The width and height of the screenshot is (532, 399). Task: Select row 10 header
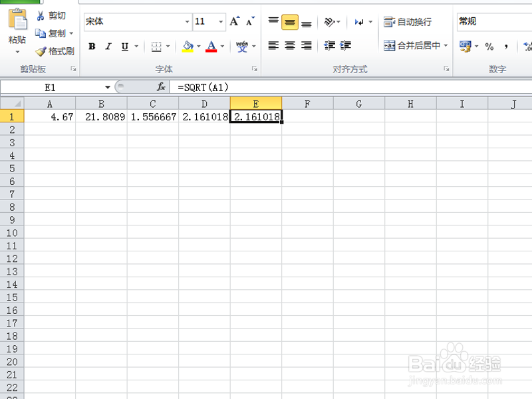[x=12, y=233]
